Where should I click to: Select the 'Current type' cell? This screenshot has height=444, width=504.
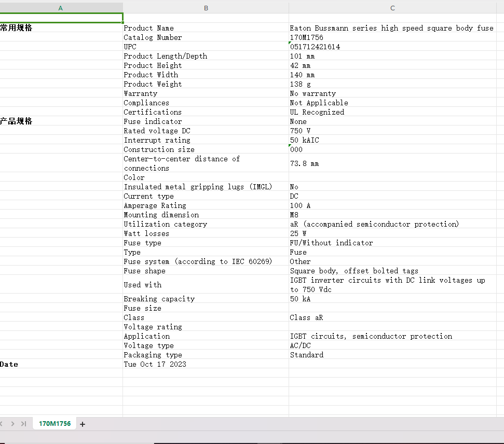[206, 196]
